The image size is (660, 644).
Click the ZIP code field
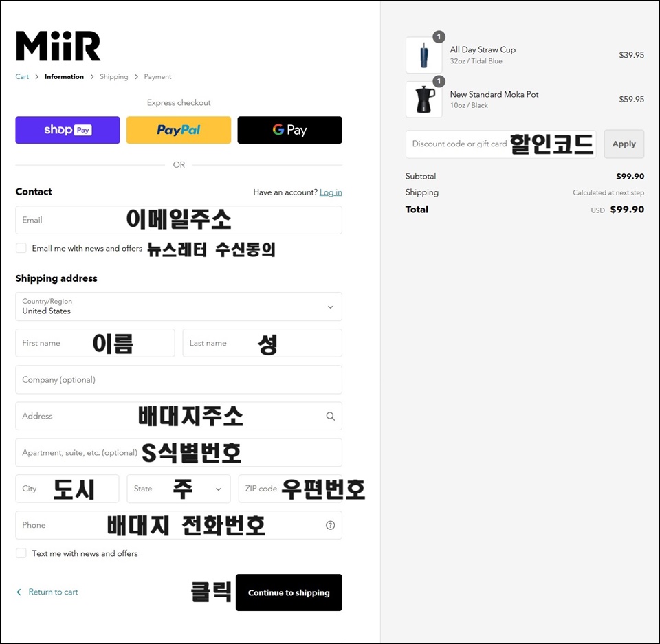290,489
